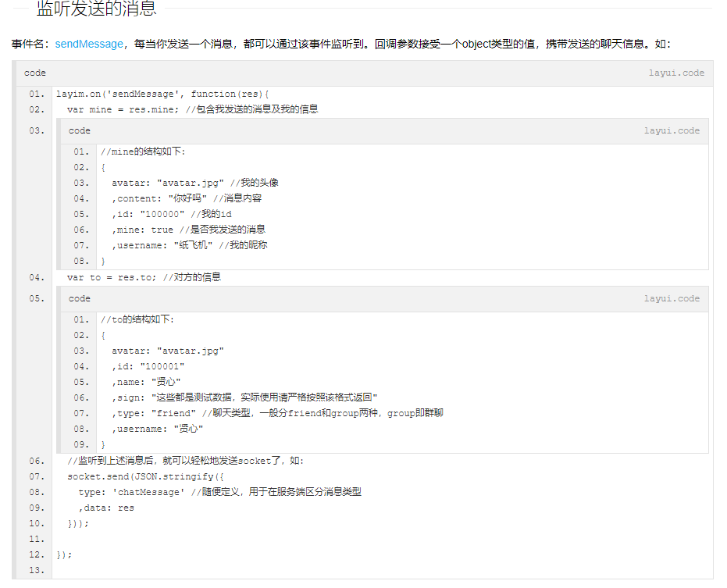Viewport: 727px width, 588px height.
Task: Select the line ',type: "friend"'
Action: pyautogui.click(x=277, y=413)
